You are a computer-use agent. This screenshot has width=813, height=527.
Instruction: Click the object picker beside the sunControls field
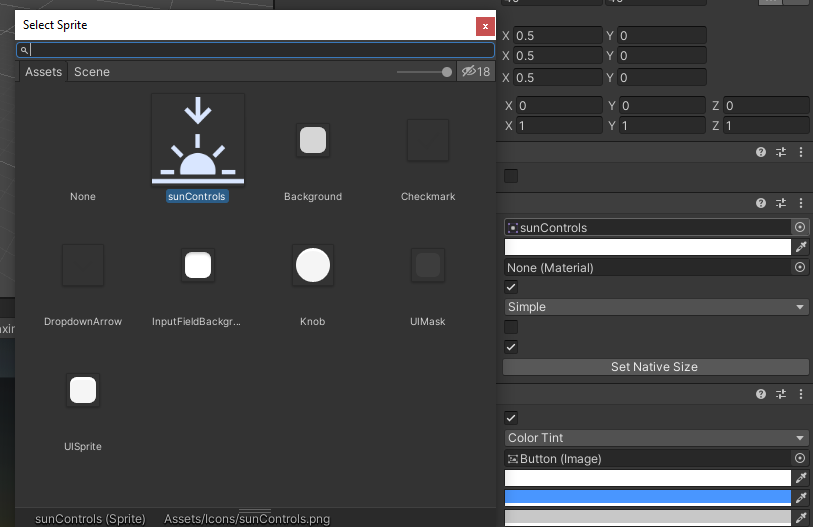(x=800, y=228)
